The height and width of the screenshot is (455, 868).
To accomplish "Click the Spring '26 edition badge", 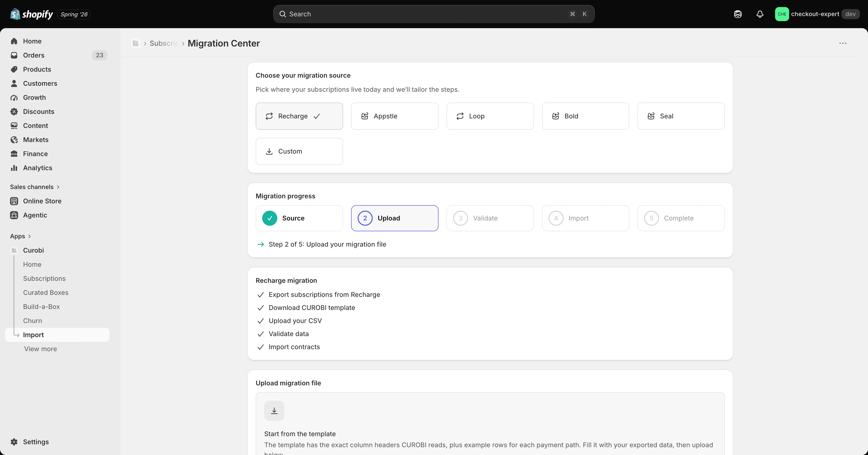I will point(74,15).
